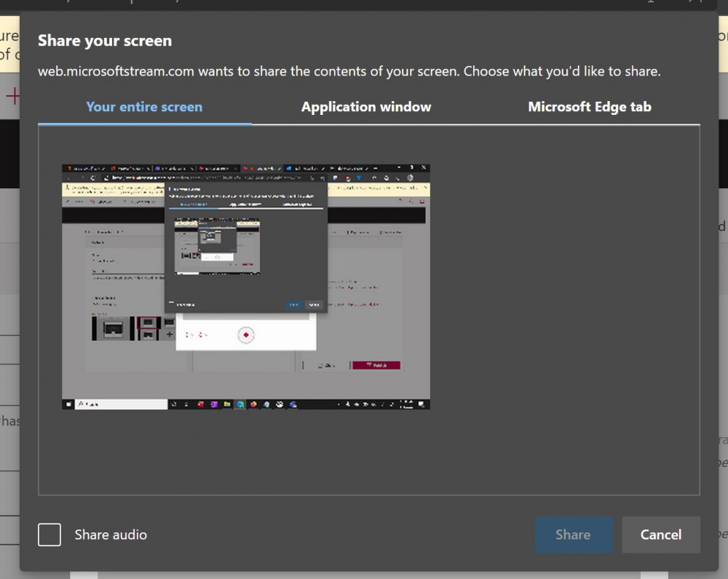Click the Microsoft Edge icon in the preview taskbar
Image resolution: width=728 pixels, height=579 pixels.
point(240,402)
